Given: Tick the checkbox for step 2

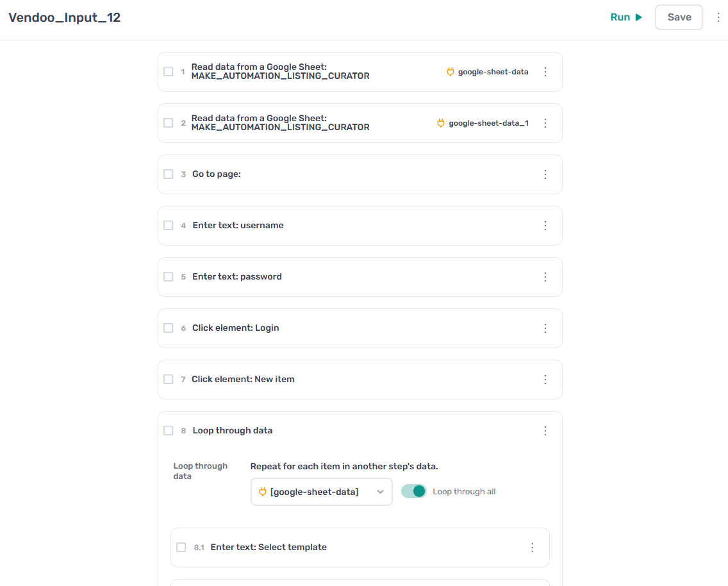Looking at the screenshot, I should click(x=169, y=122).
